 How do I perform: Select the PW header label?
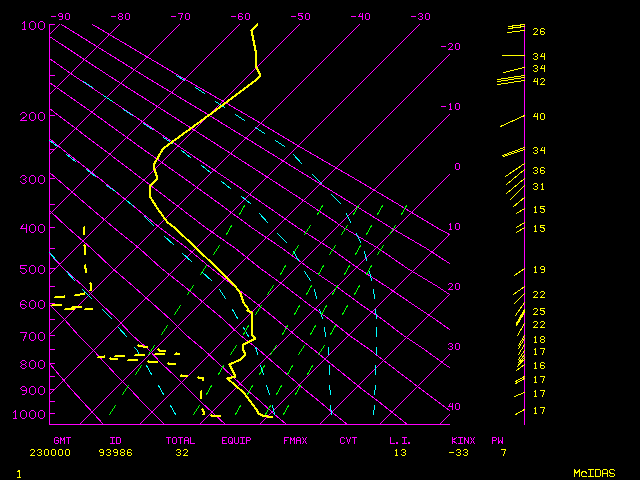[497, 440]
